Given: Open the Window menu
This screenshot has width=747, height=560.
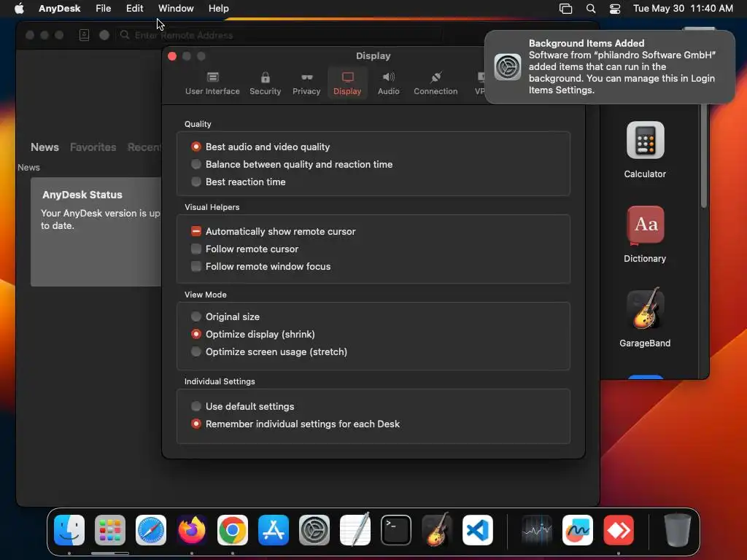Looking at the screenshot, I should click(x=176, y=9).
